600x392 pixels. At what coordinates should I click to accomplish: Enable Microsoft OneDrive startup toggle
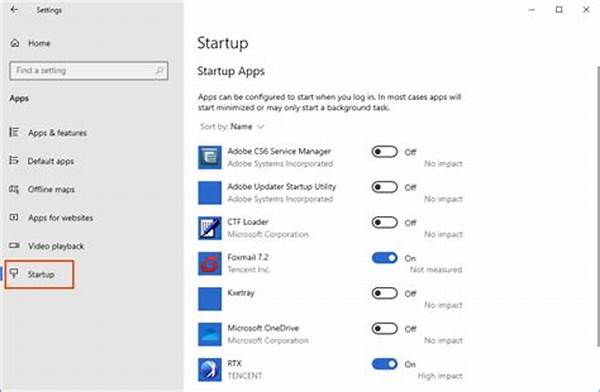pos(385,328)
